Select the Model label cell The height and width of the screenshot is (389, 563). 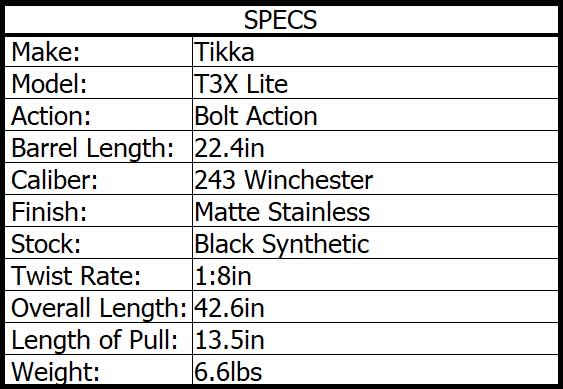coord(99,83)
